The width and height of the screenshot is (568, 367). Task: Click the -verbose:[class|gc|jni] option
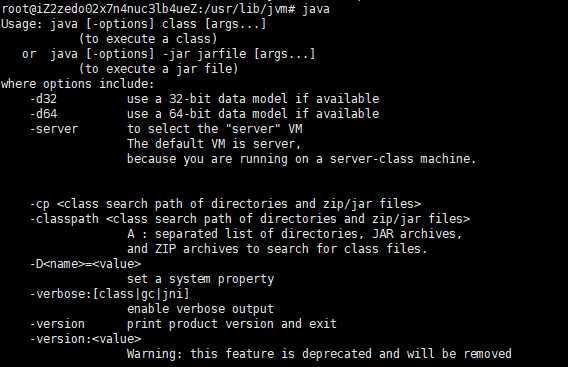coord(109,294)
